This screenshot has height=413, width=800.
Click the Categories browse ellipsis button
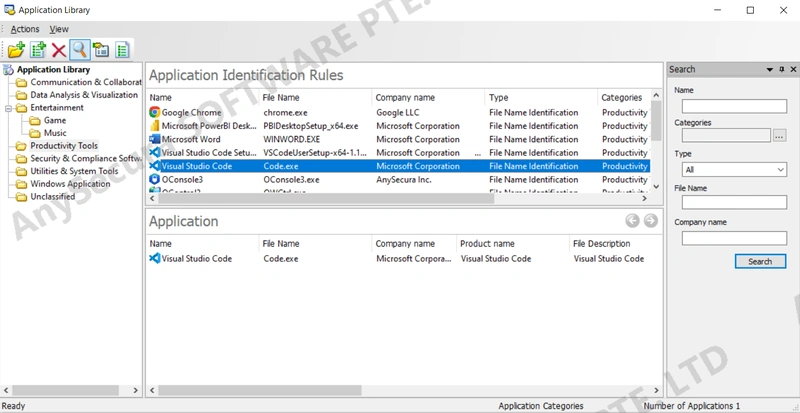(x=780, y=135)
